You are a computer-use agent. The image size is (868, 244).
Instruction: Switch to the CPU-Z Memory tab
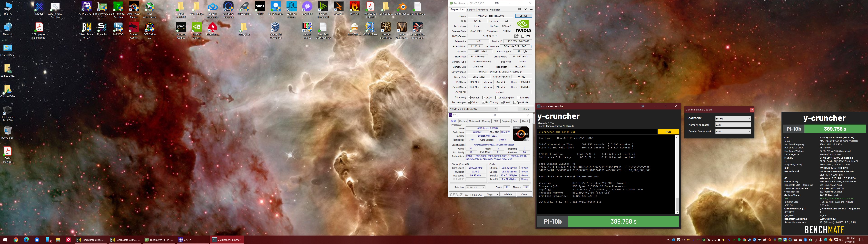[486, 121]
